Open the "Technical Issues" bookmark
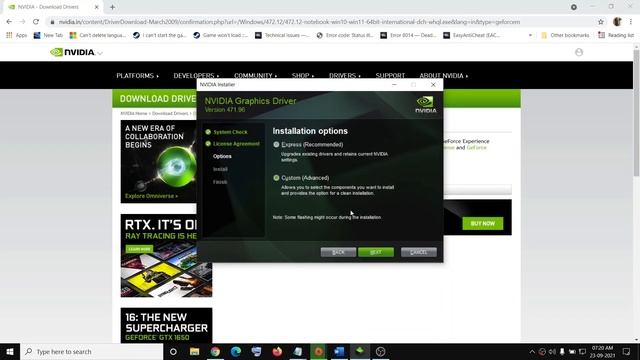The image size is (640, 360). pos(282,36)
